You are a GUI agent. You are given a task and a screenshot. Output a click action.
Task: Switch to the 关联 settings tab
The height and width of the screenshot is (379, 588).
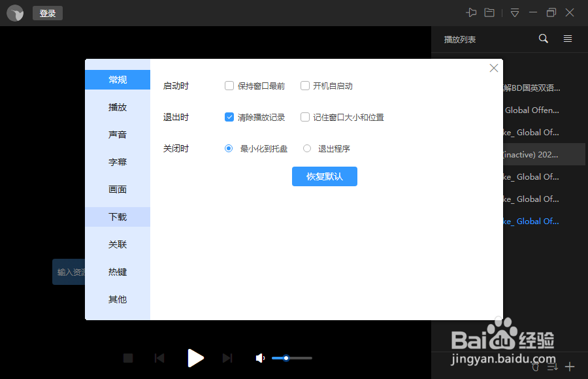[118, 244]
